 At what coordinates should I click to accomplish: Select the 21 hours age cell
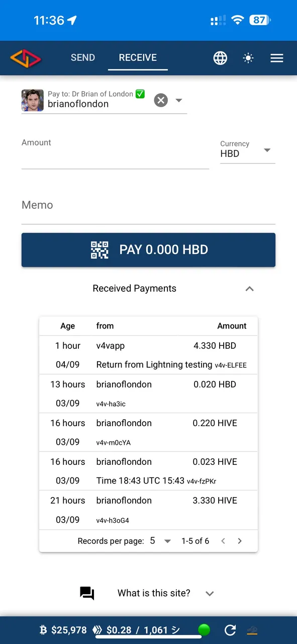coord(68,501)
